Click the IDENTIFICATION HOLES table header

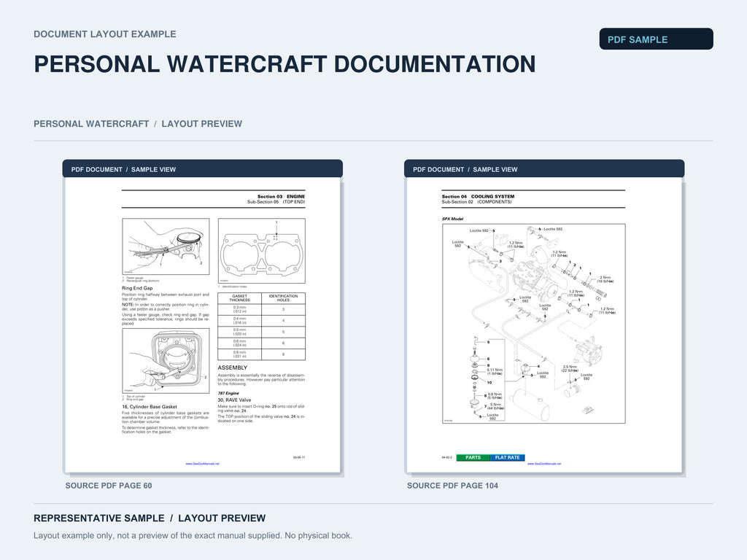click(284, 298)
